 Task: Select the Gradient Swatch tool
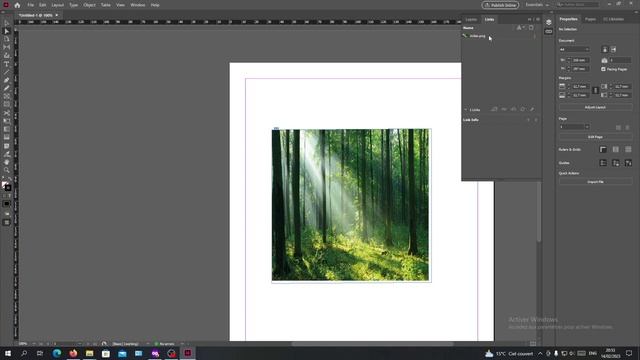[7, 129]
